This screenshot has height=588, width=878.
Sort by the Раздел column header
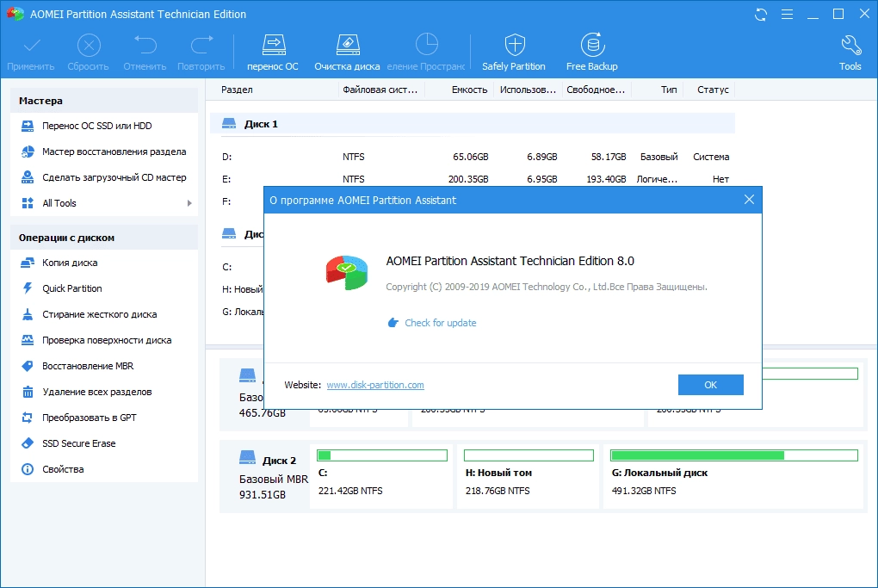click(x=237, y=90)
